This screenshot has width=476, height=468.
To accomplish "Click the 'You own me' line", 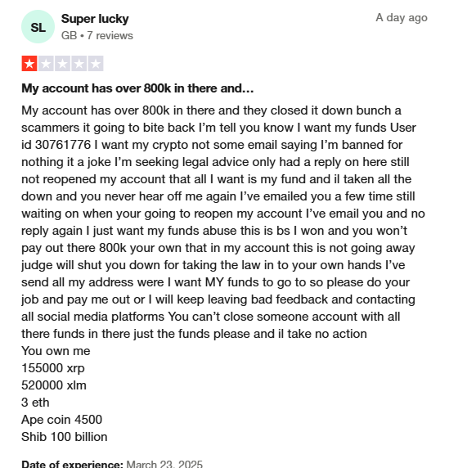I will tap(56, 351).
